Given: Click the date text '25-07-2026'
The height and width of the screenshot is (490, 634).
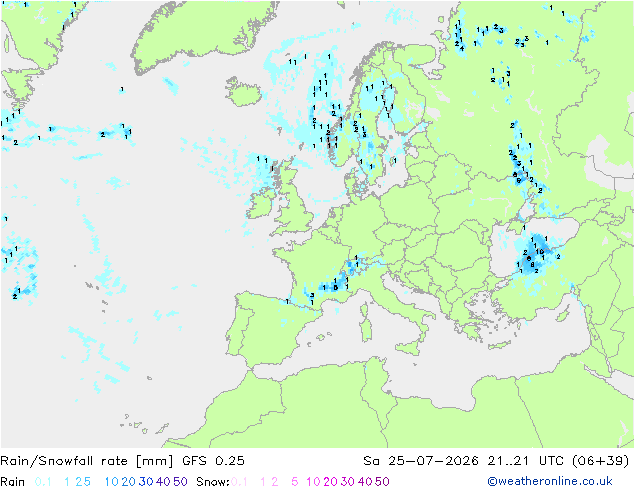Looking at the screenshot, I should click(x=433, y=461).
